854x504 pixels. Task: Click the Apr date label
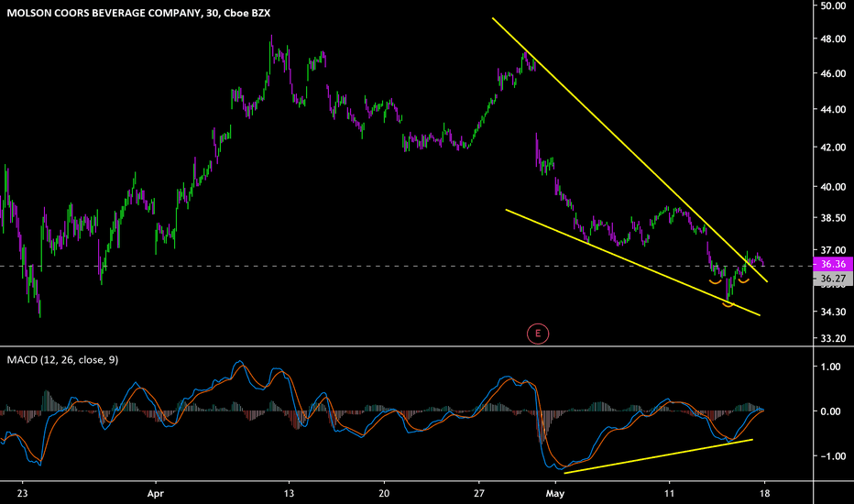pos(156,494)
